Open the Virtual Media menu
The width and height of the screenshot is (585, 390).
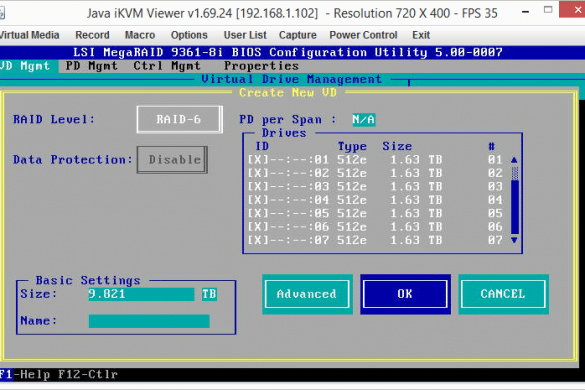coord(29,35)
